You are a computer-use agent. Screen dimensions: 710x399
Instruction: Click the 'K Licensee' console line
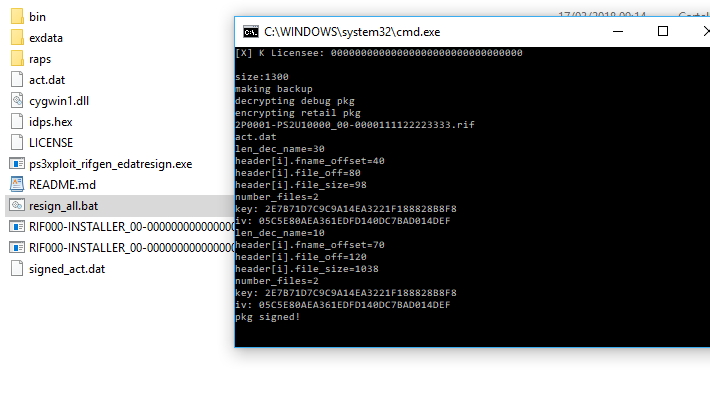point(379,53)
